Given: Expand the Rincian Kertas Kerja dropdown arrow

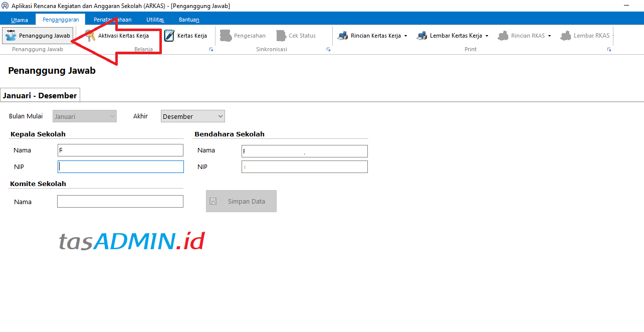Looking at the screenshot, I should (406, 36).
